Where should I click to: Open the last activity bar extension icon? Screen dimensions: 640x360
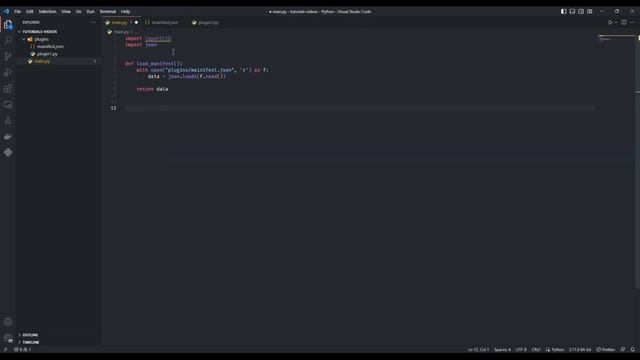8,153
